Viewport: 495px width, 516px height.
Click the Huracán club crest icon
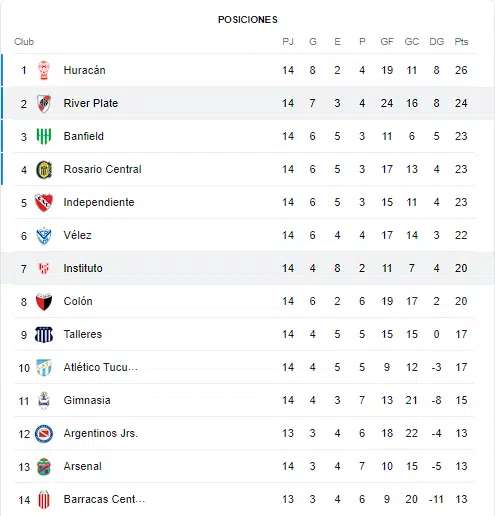pyautogui.click(x=44, y=70)
